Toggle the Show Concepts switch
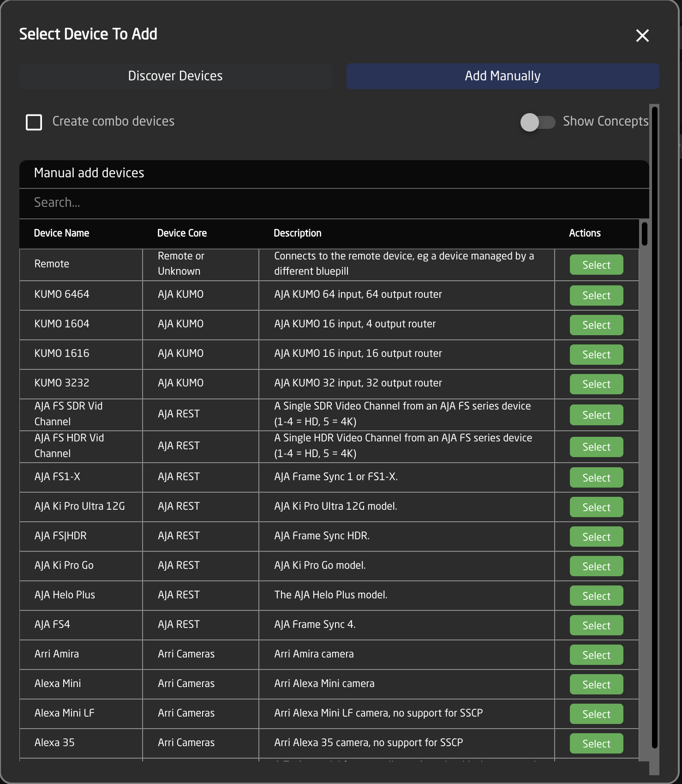The width and height of the screenshot is (682, 784). tap(538, 122)
